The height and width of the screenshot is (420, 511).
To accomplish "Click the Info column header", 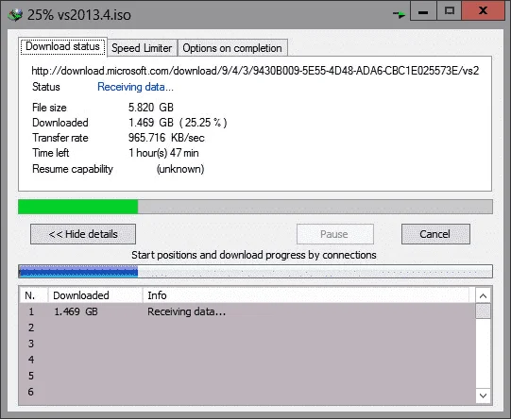I will coord(306,295).
